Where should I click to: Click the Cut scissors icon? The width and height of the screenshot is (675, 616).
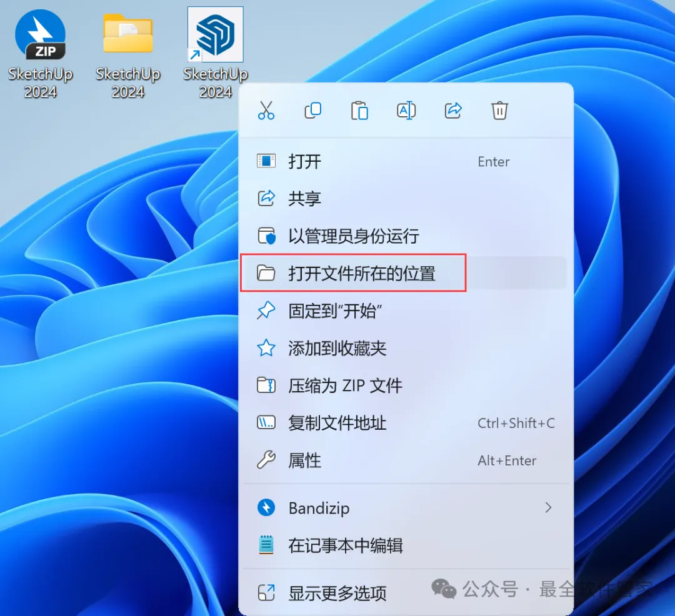pos(266,111)
